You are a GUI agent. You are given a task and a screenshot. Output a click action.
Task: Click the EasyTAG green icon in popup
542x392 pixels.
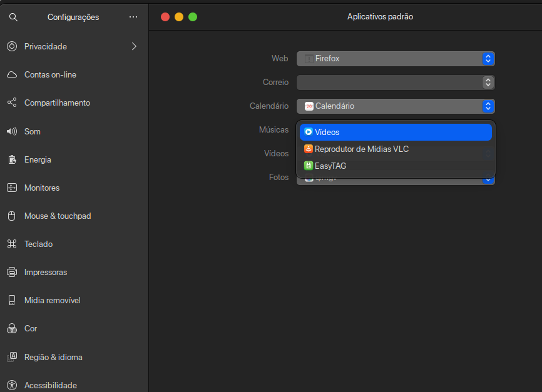pyautogui.click(x=309, y=166)
